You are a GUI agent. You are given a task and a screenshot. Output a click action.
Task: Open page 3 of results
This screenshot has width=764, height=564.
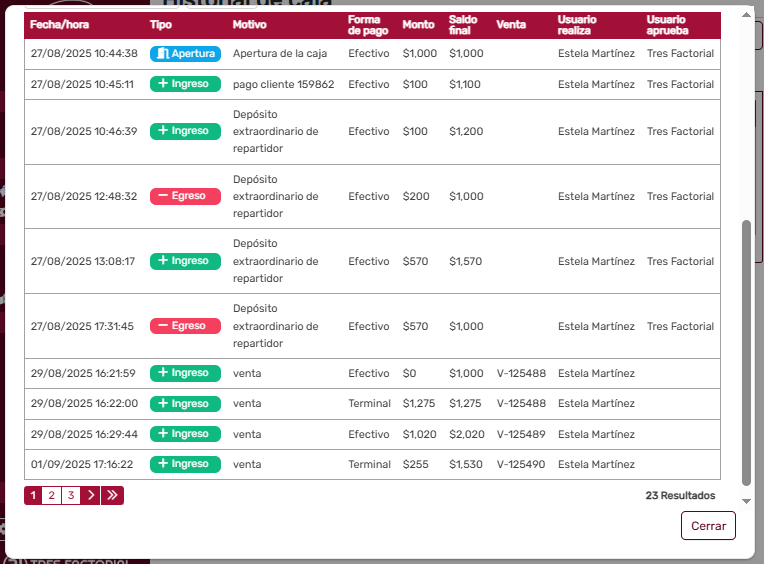pos(71,495)
